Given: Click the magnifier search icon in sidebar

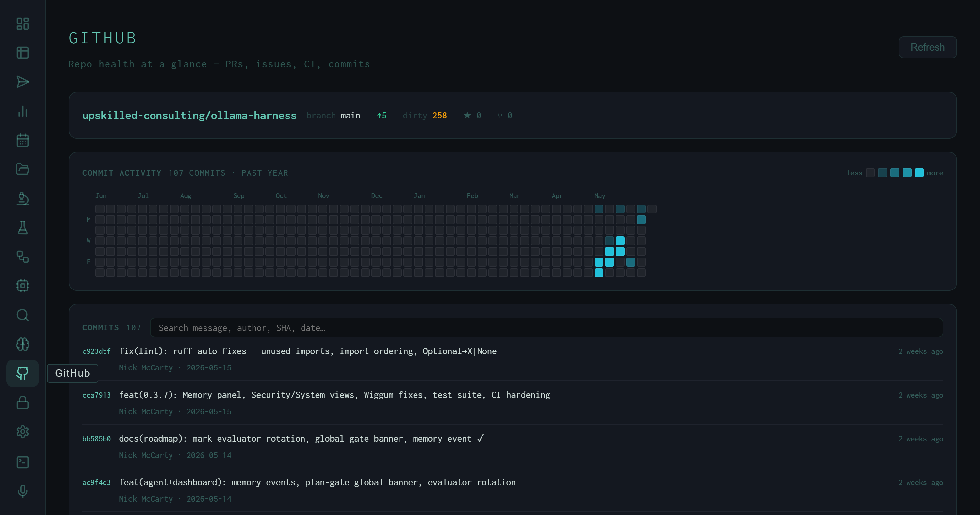Looking at the screenshot, I should [23, 315].
